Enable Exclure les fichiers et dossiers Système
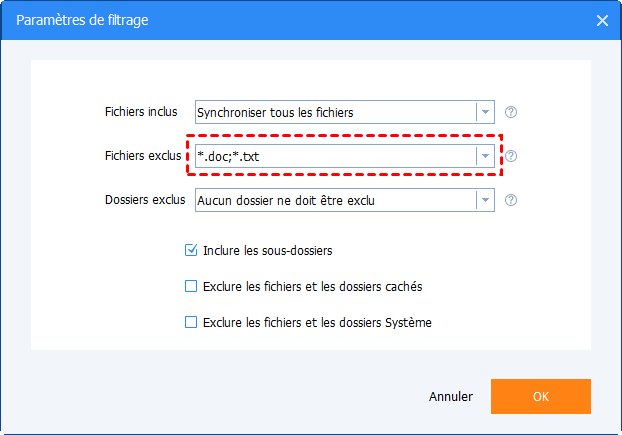Screen dimensions: 622x435 coord(191,322)
